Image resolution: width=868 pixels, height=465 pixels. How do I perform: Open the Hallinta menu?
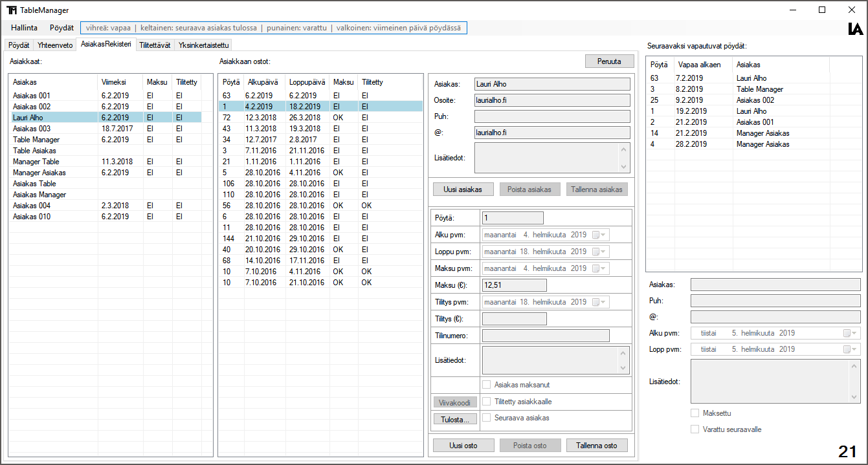point(24,28)
